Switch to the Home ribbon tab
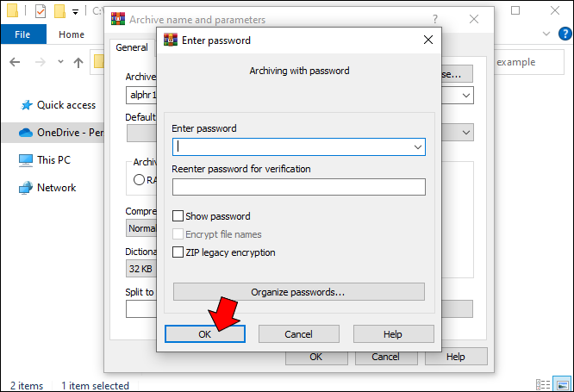Viewport: 574px width, 392px height. (72, 34)
